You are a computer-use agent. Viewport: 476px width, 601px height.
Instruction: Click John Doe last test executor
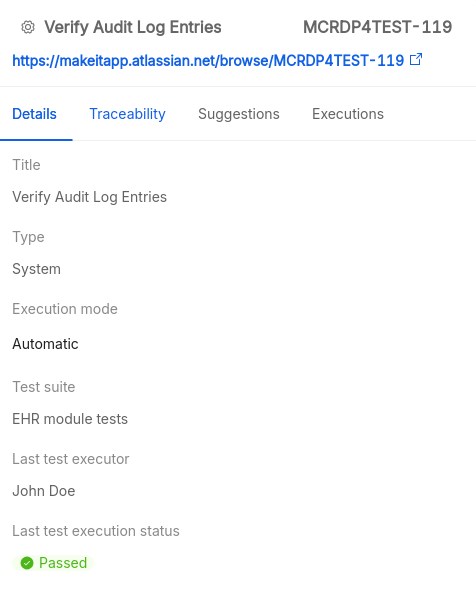[44, 491]
